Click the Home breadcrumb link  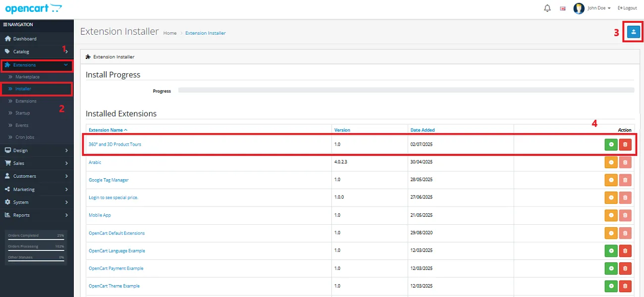click(x=170, y=33)
